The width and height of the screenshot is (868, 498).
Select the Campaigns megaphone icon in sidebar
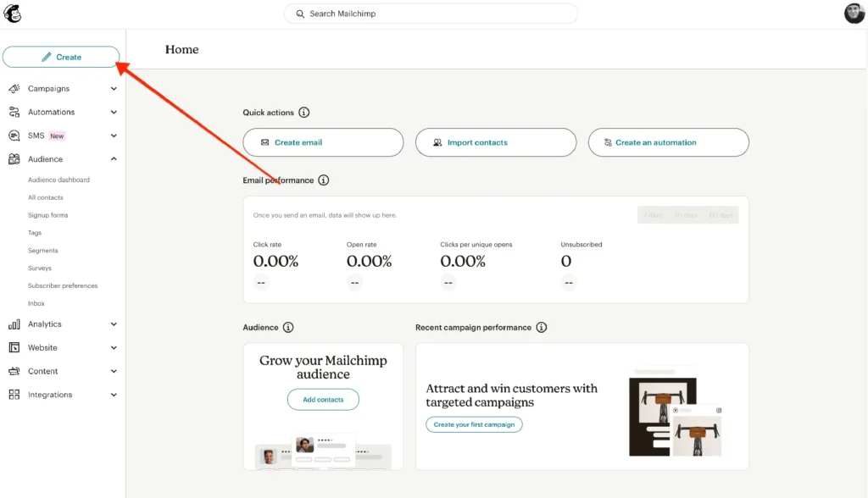point(15,88)
